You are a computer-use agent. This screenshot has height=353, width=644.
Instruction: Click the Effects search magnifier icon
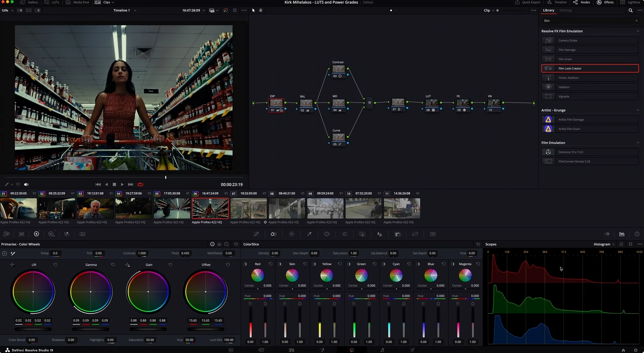tap(630, 10)
